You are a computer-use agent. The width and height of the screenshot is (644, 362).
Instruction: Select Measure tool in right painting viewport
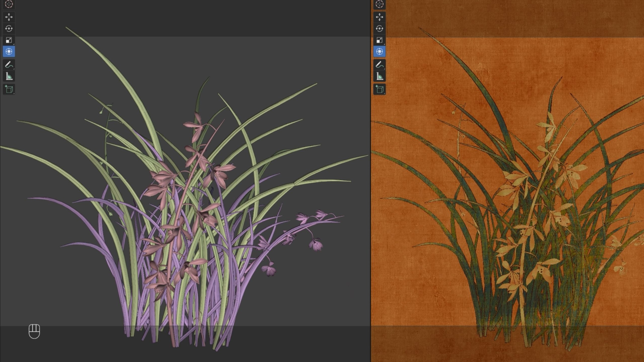pos(379,76)
